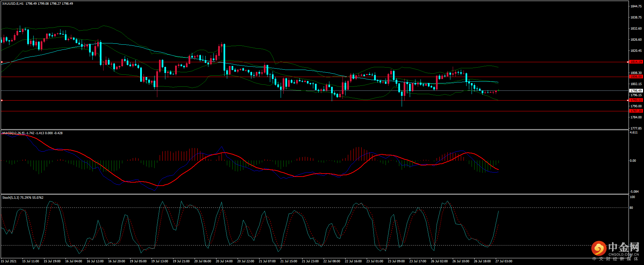
Task: Click the 1793.11 red price tag
Action: 636,100
